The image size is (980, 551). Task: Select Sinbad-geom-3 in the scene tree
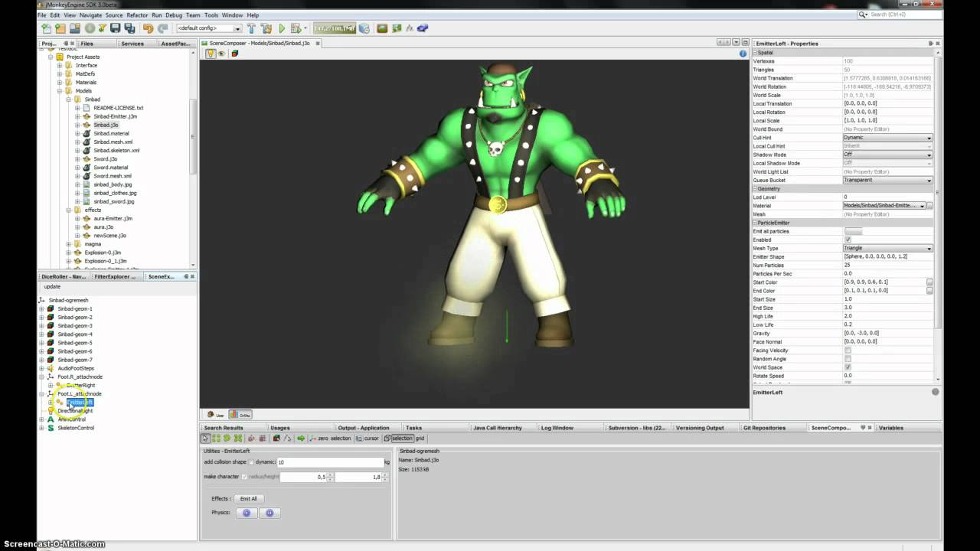tap(75, 326)
